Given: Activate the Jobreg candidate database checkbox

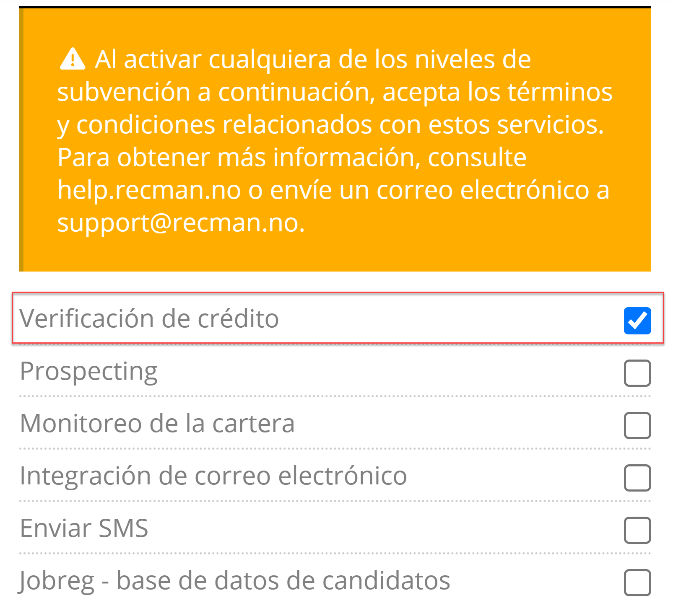Looking at the screenshot, I should pos(637,582).
